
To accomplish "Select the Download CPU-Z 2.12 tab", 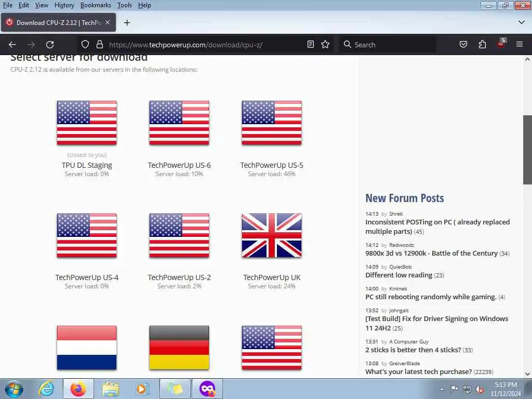I will [58, 22].
